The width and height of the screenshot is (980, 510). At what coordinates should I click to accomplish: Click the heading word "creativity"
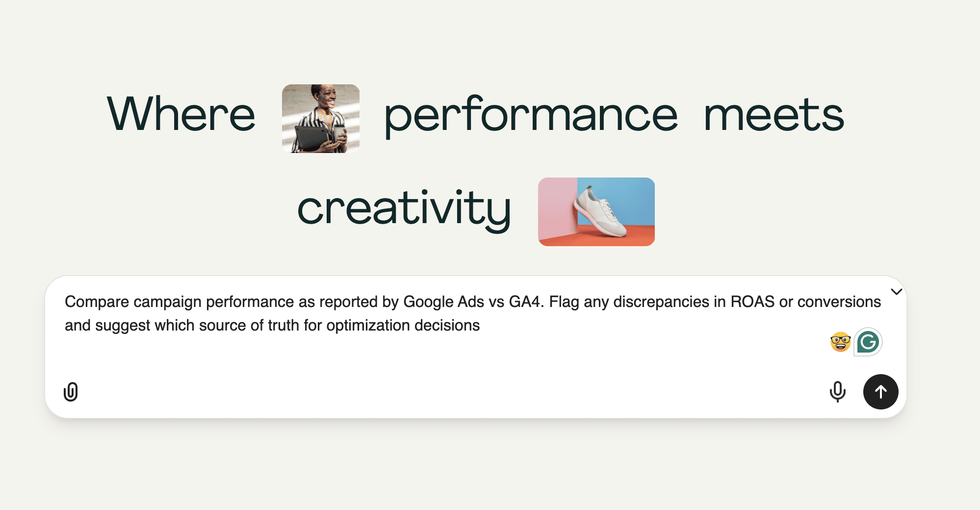[x=404, y=209]
